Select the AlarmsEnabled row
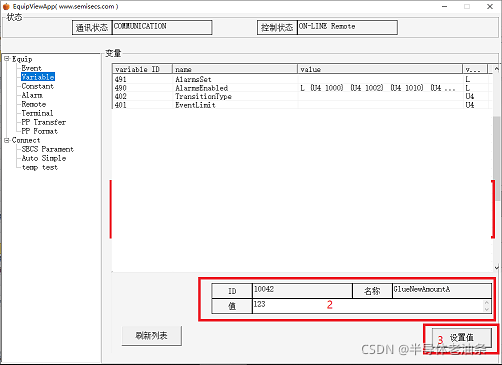The height and width of the screenshot is (365, 502). [x=300, y=88]
